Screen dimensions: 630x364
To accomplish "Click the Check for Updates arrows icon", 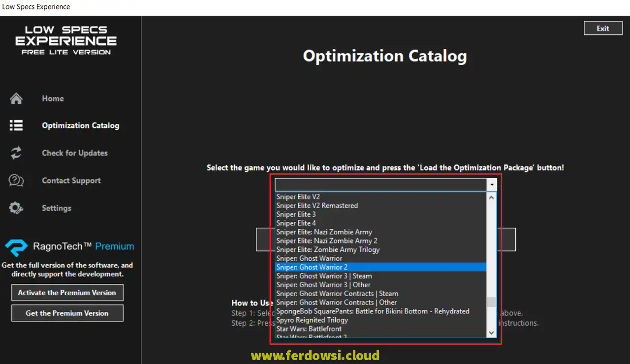I will [16, 153].
